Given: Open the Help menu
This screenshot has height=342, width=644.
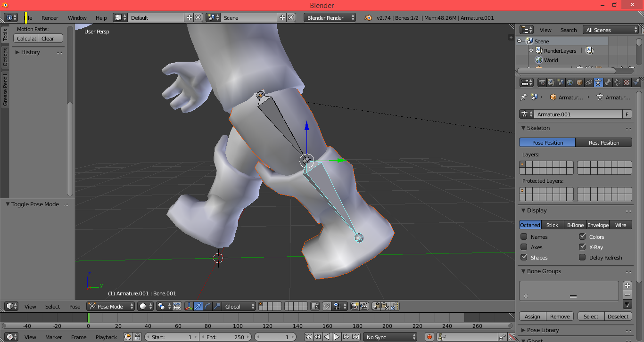Looking at the screenshot, I should click(x=101, y=18).
